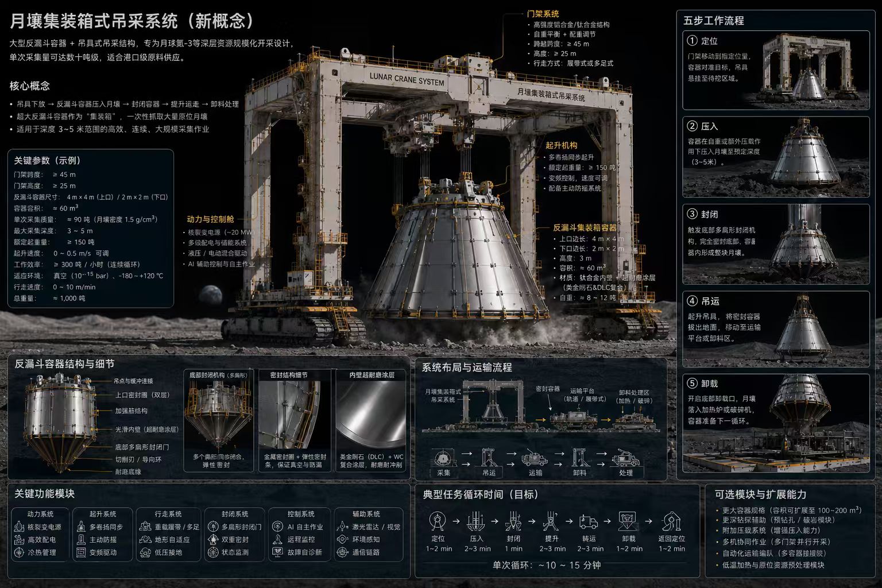Click the 重载履带 / 多足 icon

(x=145, y=527)
